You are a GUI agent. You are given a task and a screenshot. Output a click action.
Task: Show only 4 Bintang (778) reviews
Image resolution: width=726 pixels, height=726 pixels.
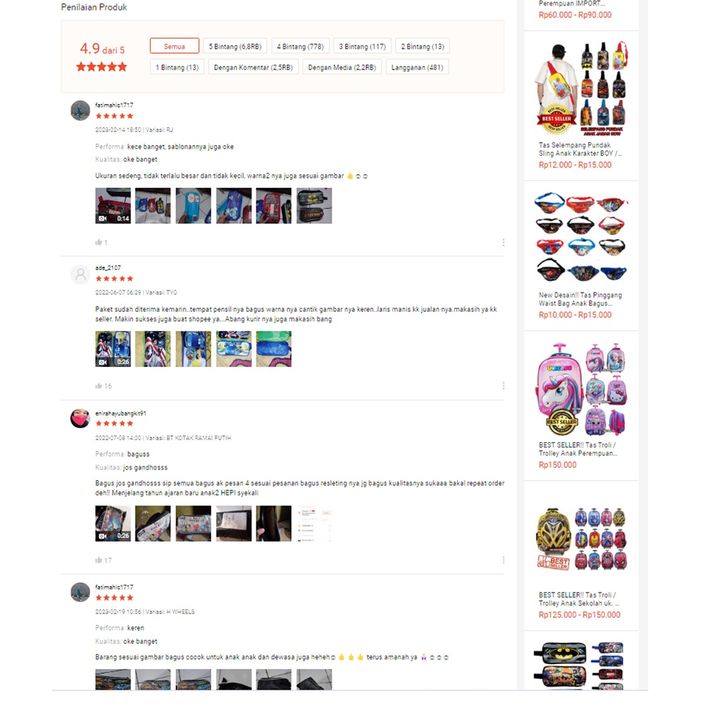point(300,46)
